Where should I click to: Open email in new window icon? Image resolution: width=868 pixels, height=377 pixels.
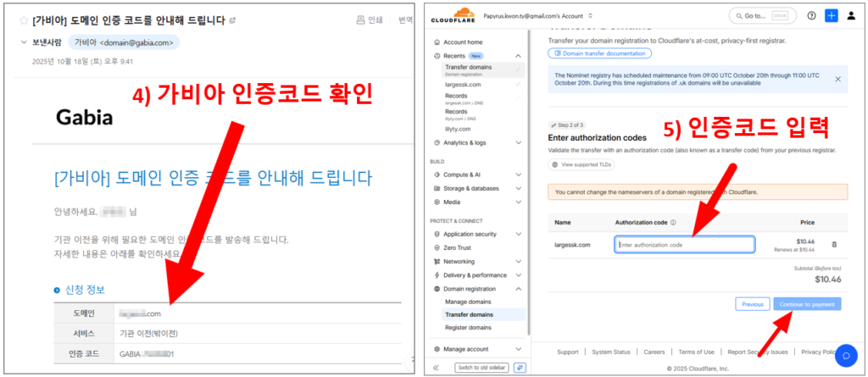[x=232, y=20]
